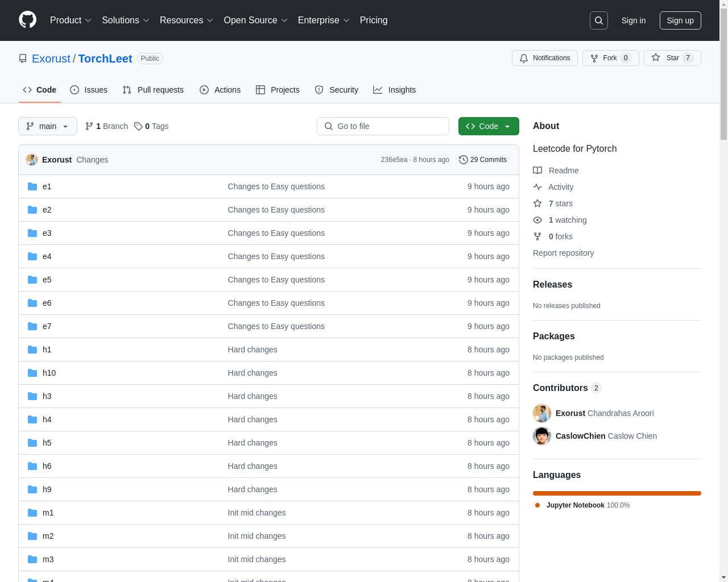
Task: Click the Actions play icon
Action: [204, 90]
